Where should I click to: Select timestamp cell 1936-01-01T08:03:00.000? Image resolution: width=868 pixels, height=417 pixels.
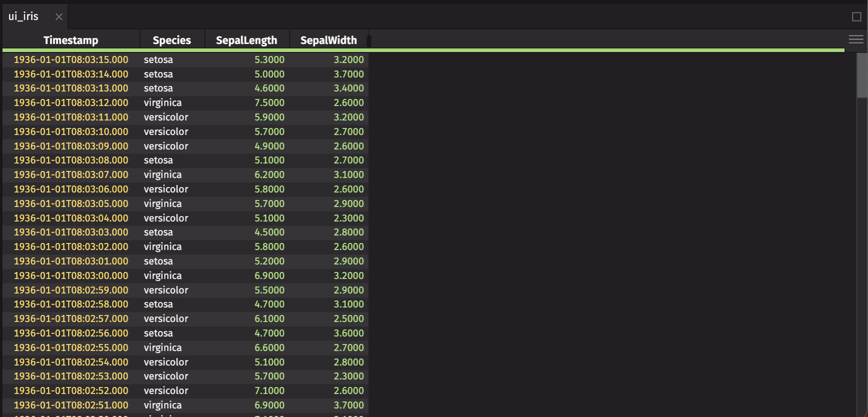71,275
